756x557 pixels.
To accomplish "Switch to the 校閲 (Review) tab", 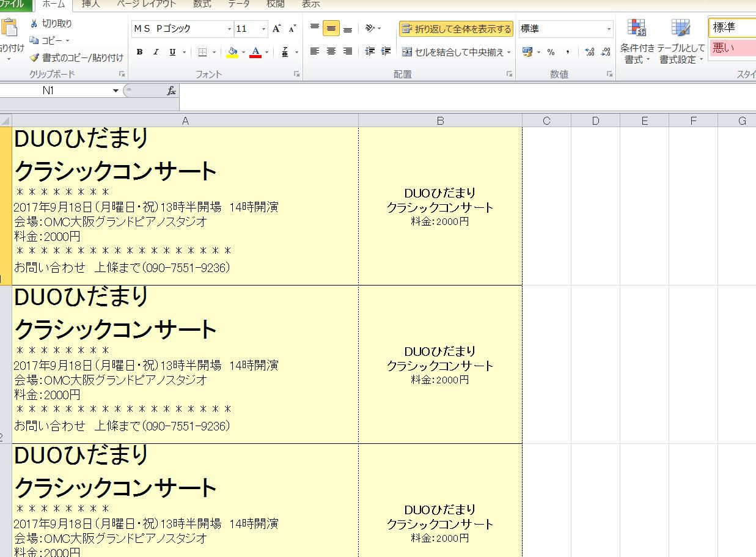I will [275, 4].
